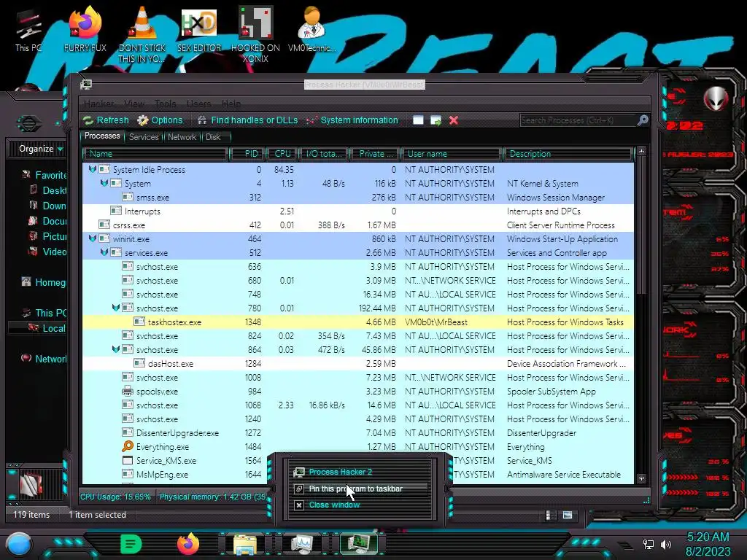Screen dimensions: 747x560
Task: Click the spoolsv.exe printer icon
Action: tap(127, 391)
